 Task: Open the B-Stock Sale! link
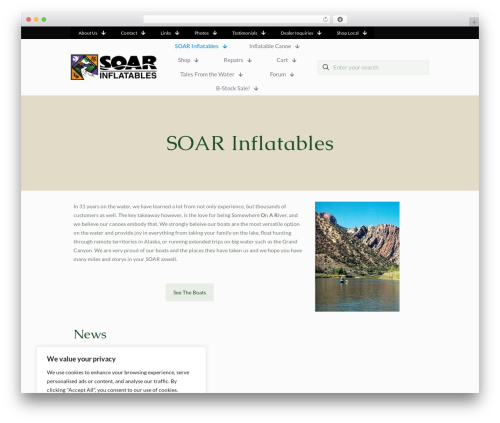pos(233,89)
